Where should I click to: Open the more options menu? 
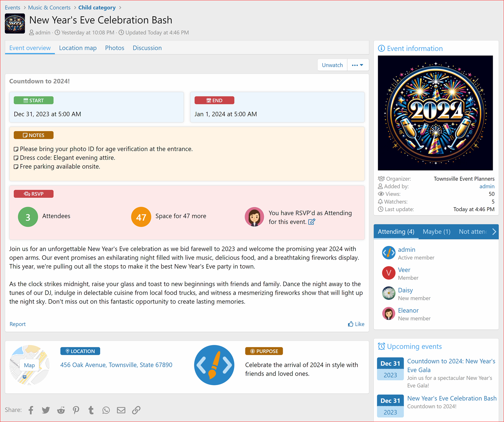358,65
